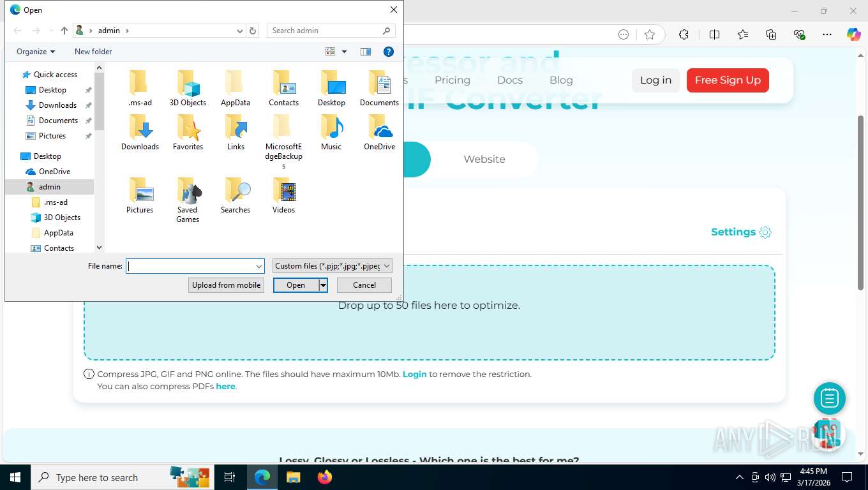This screenshot has width=868, height=490.
Task: Open the Blog menu on website
Action: tap(561, 80)
